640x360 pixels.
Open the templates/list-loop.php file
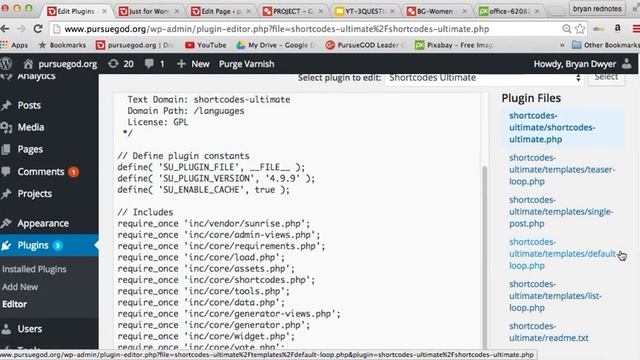point(555,296)
